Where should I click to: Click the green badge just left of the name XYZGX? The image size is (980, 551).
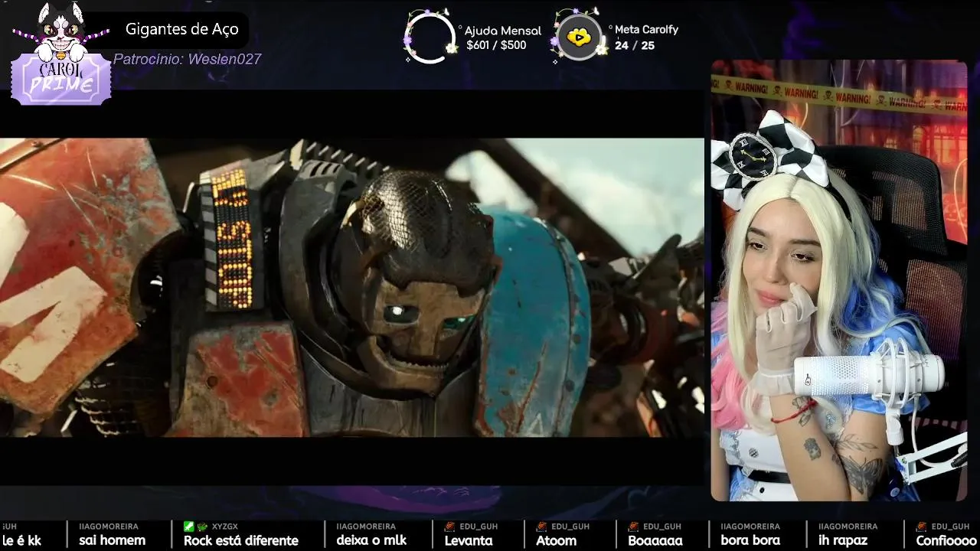pyautogui.click(x=202, y=527)
